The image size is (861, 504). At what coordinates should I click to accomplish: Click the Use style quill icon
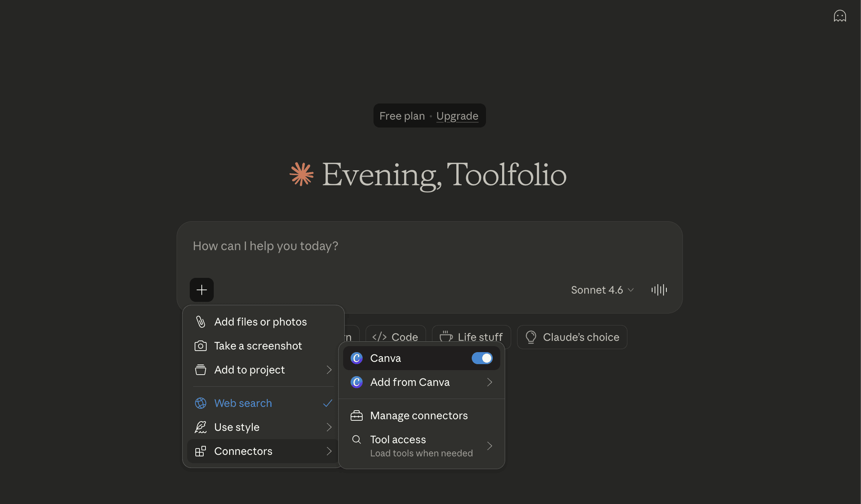[201, 427]
